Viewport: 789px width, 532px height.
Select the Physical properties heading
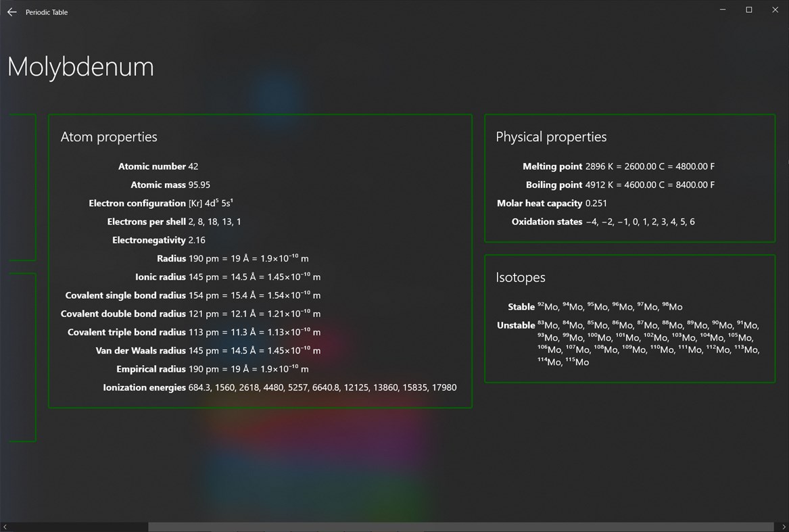click(x=551, y=137)
